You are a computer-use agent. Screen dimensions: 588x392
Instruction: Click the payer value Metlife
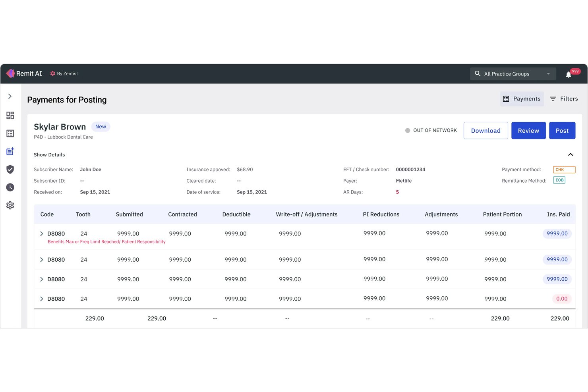click(x=404, y=181)
